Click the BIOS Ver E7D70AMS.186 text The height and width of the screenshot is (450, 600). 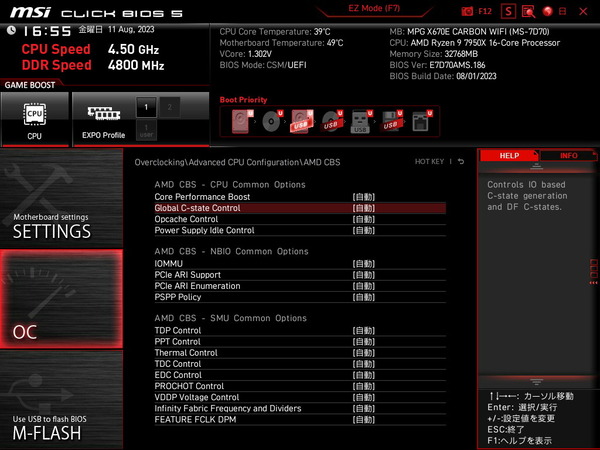(x=437, y=65)
